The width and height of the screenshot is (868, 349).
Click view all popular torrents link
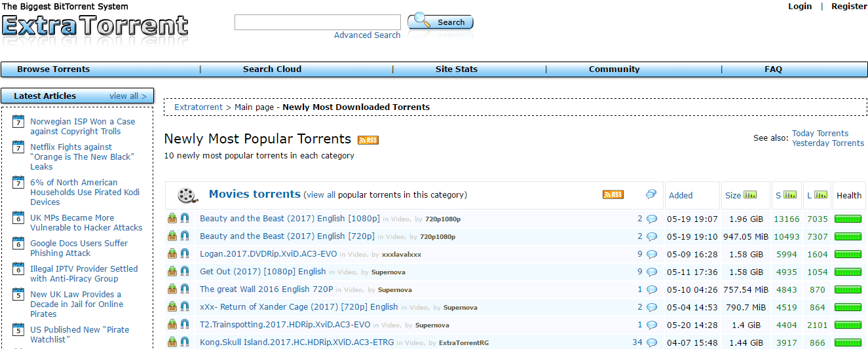tap(321, 195)
